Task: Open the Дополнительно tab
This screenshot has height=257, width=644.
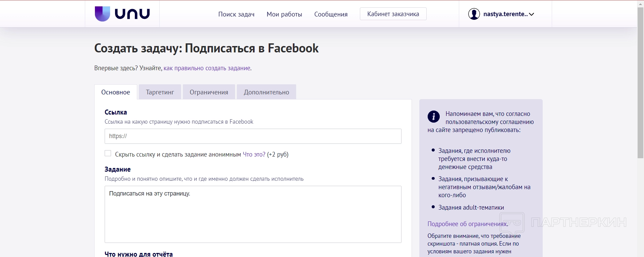Action: pyautogui.click(x=266, y=92)
